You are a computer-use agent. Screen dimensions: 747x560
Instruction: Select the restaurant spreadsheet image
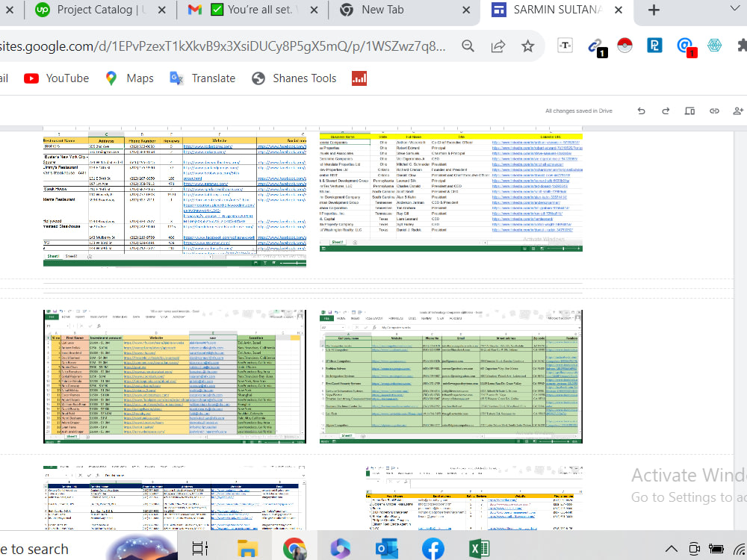click(174, 199)
